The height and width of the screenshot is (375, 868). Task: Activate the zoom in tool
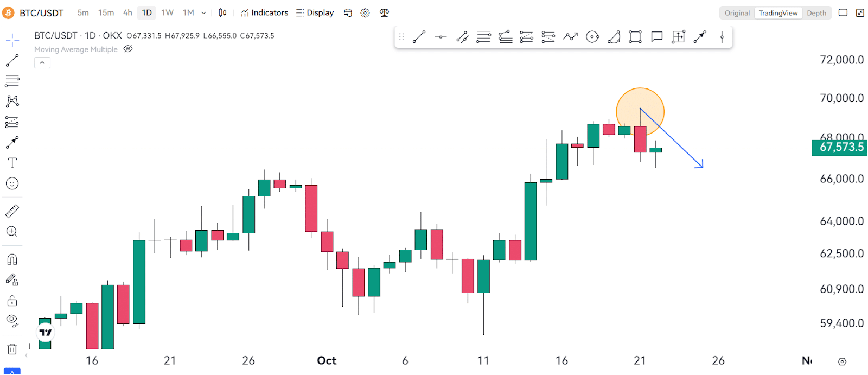[x=12, y=231]
